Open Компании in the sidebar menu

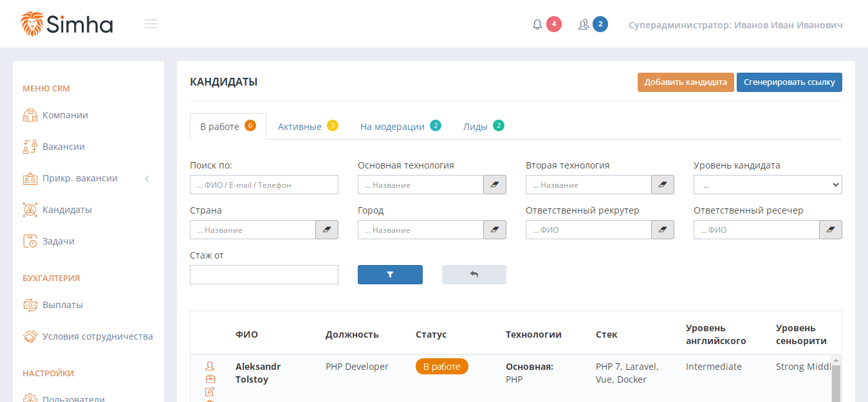click(x=65, y=115)
